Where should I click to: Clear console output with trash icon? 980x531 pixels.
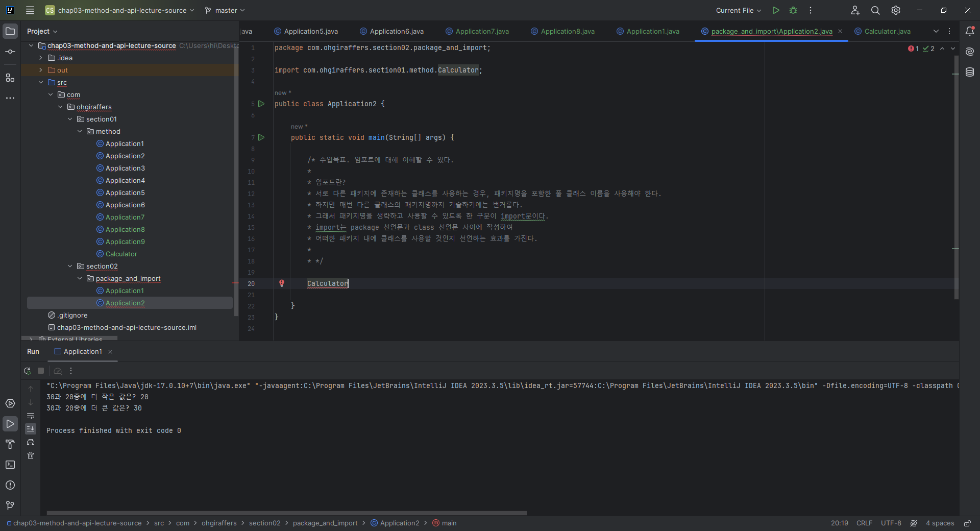pos(31,455)
